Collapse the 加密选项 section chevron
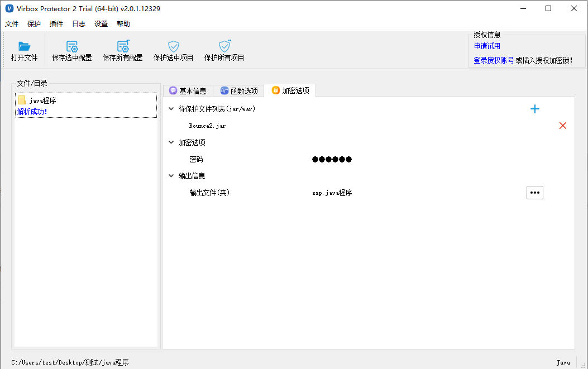The width and height of the screenshot is (588, 369). (171, 142)
